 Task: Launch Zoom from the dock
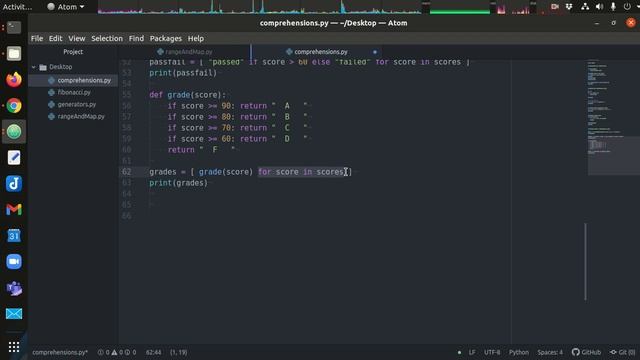tap(14, 262)
